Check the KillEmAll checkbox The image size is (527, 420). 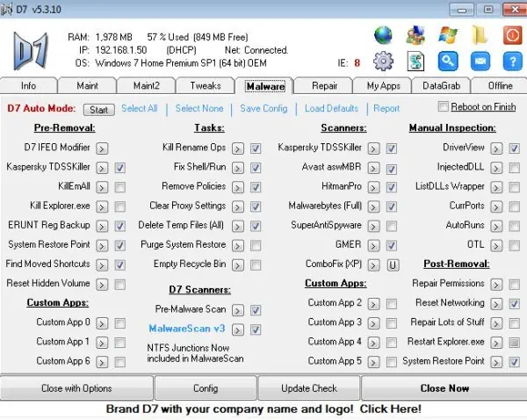click(120, 187)
